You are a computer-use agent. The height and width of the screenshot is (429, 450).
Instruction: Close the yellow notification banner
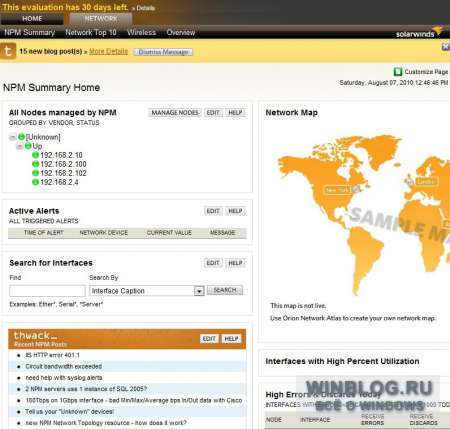click(445, 47)
